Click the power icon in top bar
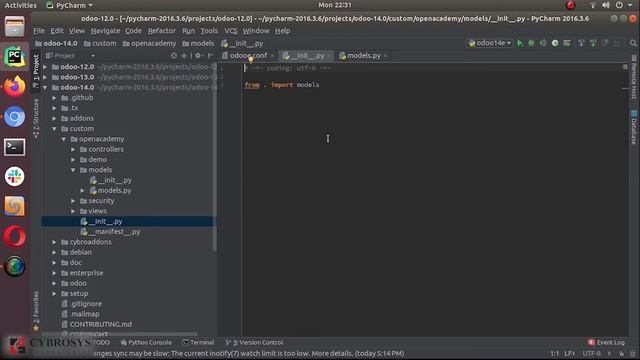This screenshot has width=640, height=360. (x=619, y=5)
